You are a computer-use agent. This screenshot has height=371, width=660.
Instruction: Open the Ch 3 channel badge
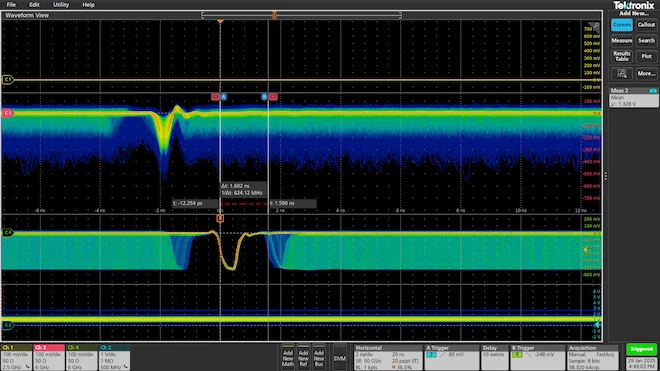[x=49, y=357]
